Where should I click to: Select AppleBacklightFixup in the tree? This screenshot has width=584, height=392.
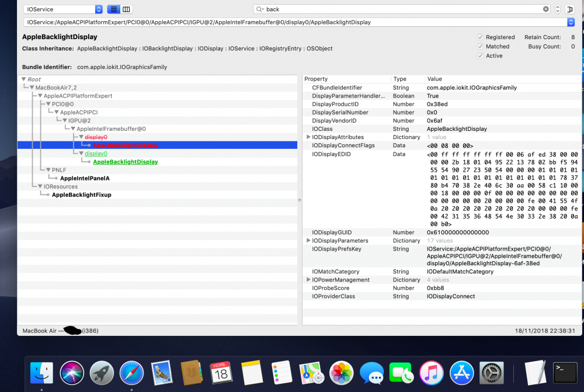click(82, 195)
